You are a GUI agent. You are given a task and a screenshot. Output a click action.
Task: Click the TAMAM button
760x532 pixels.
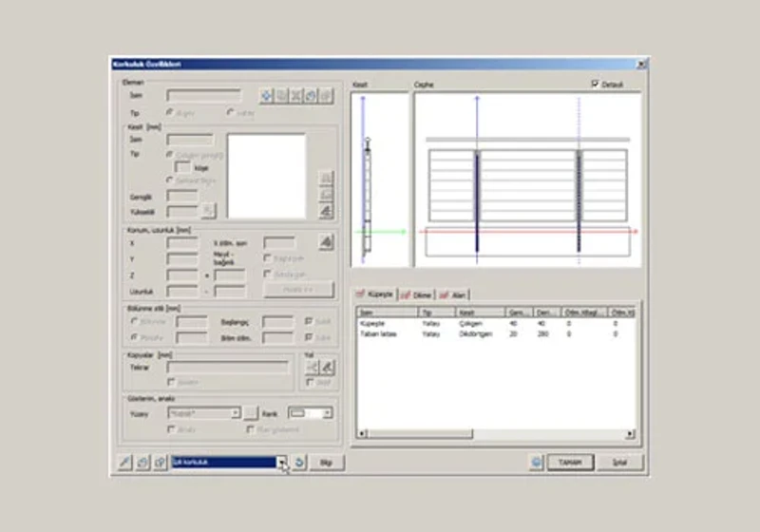(571, 463)
